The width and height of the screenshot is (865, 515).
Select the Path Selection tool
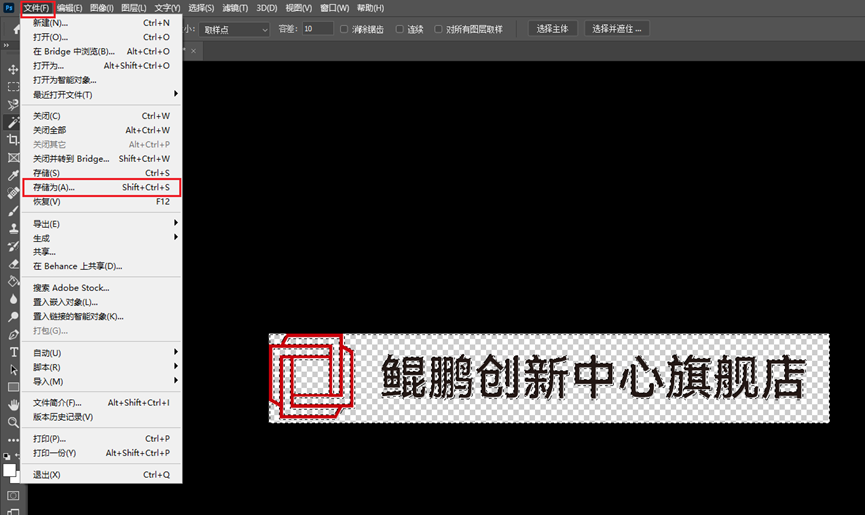(13, 369)
